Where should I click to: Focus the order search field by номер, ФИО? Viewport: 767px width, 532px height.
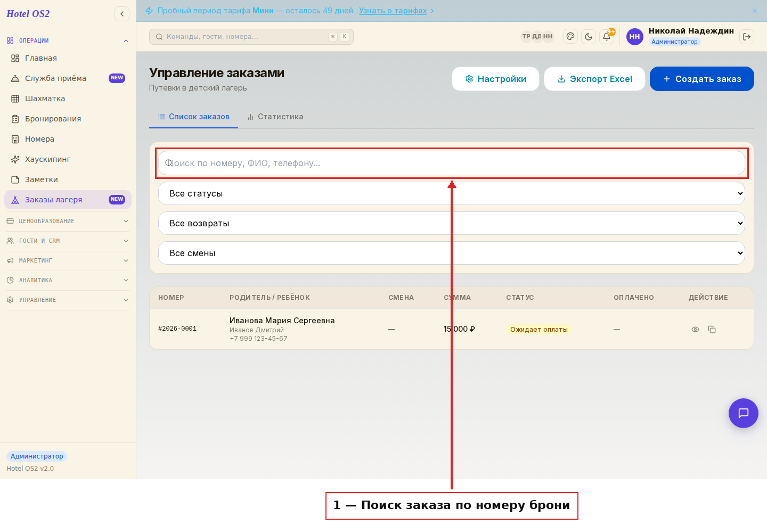[x=452, y=163]
